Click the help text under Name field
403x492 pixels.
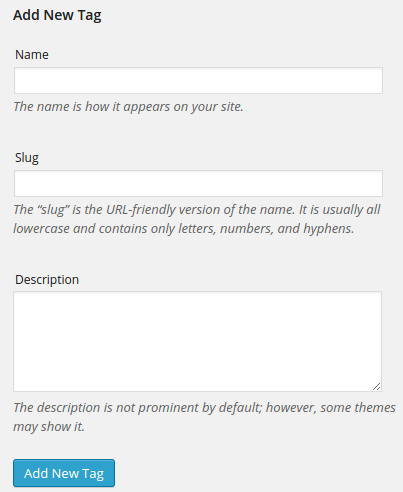[x=128, y=107]
